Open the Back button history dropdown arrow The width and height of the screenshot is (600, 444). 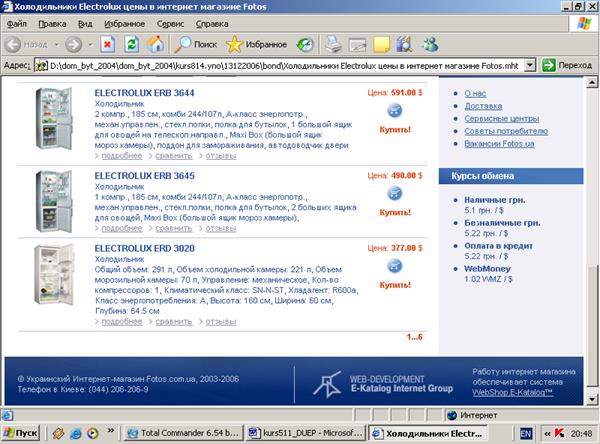pyautogui.click(x=56, y=45)
